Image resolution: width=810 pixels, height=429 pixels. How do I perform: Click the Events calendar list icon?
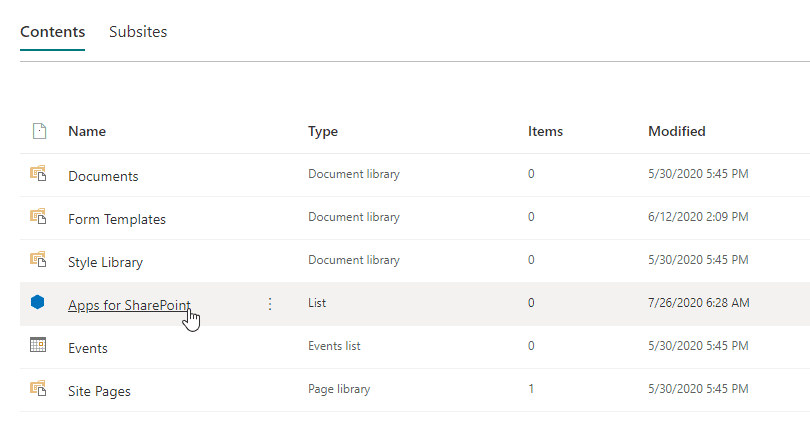[x=38, y=346]
